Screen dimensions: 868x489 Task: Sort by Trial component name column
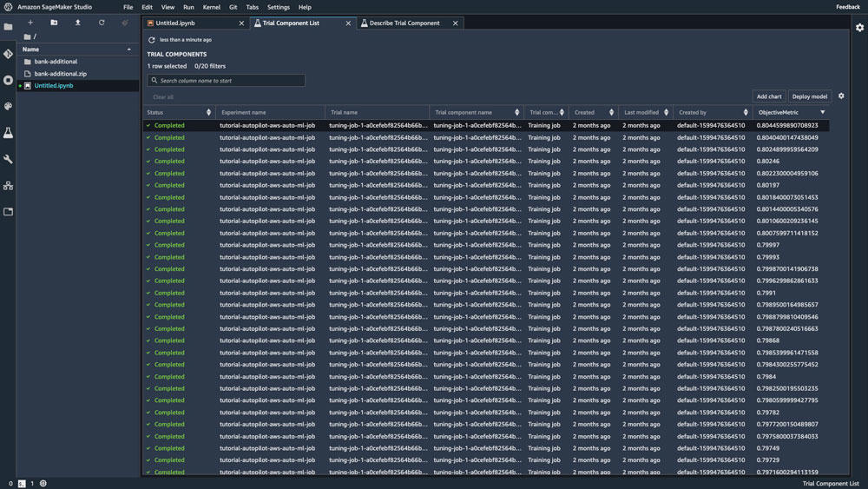(x=517, y=112)
